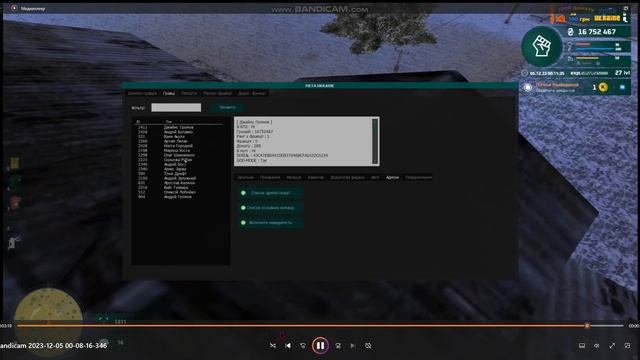The width and height of the screenshot is (640, 360).
Task: Toggle shuffle in the media player
Action: coord(273,346)
